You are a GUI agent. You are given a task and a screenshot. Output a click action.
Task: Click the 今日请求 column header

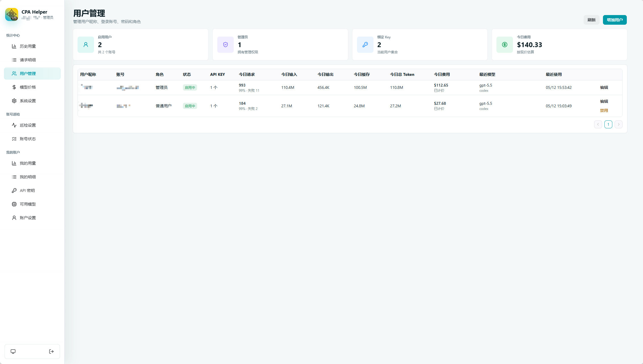coord(247,74)
